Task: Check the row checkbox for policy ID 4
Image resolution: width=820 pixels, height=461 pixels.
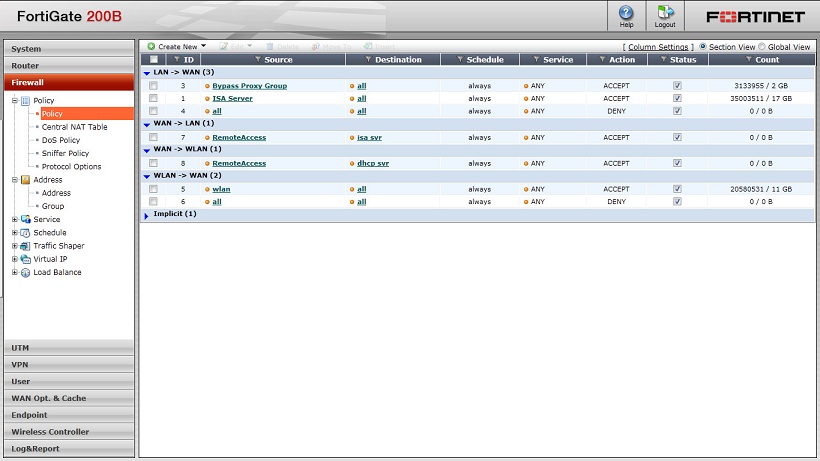Action: (x=153, y=111)
